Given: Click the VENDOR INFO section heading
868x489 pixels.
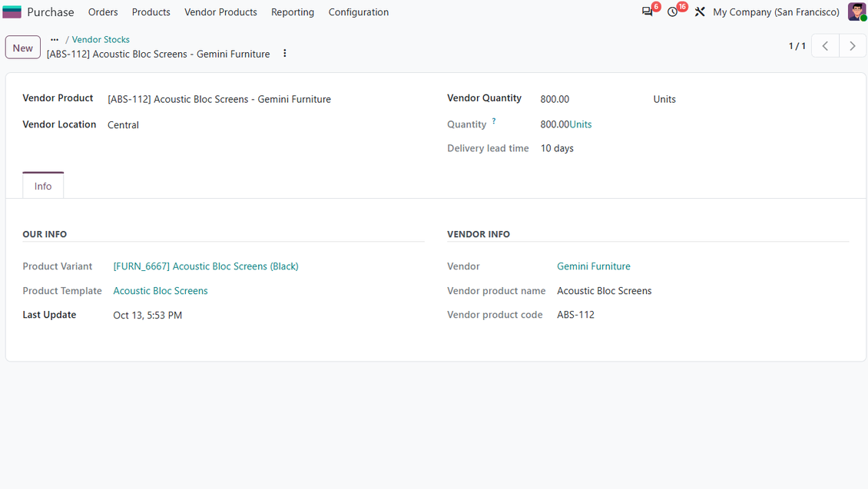Looking at the screenshot, I should pos(479,234).
